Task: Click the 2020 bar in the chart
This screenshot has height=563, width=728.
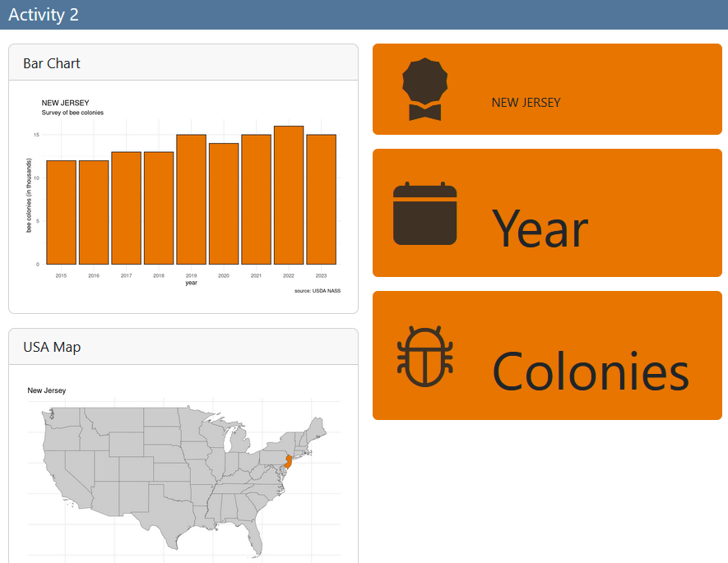Action: 224,204
